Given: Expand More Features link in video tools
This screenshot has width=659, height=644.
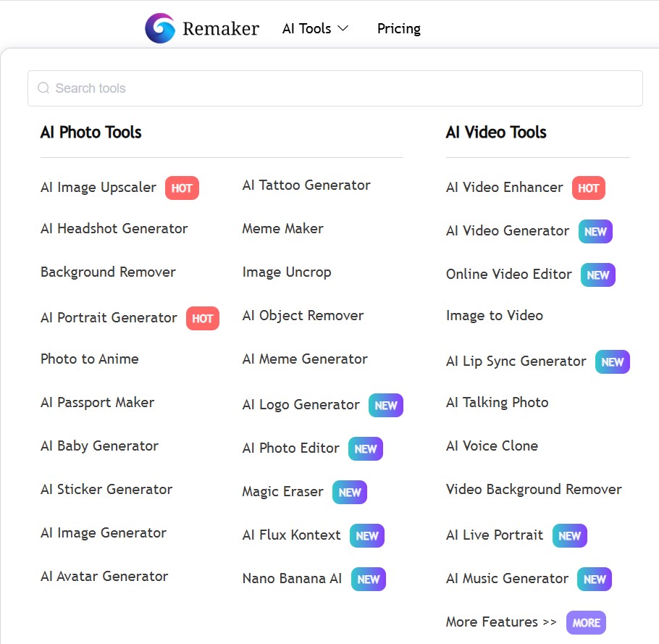Looking at the screenshot, I should pos(501,622).
